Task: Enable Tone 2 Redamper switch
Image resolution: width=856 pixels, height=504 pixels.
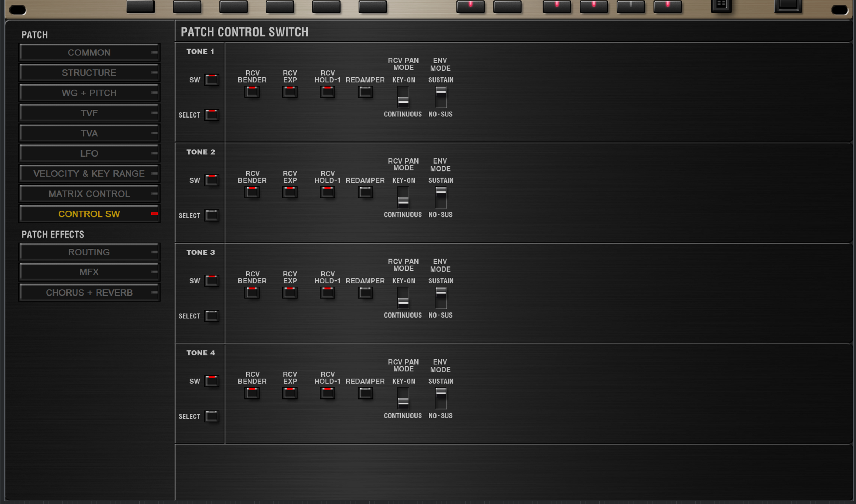Action: coord(365,192)
